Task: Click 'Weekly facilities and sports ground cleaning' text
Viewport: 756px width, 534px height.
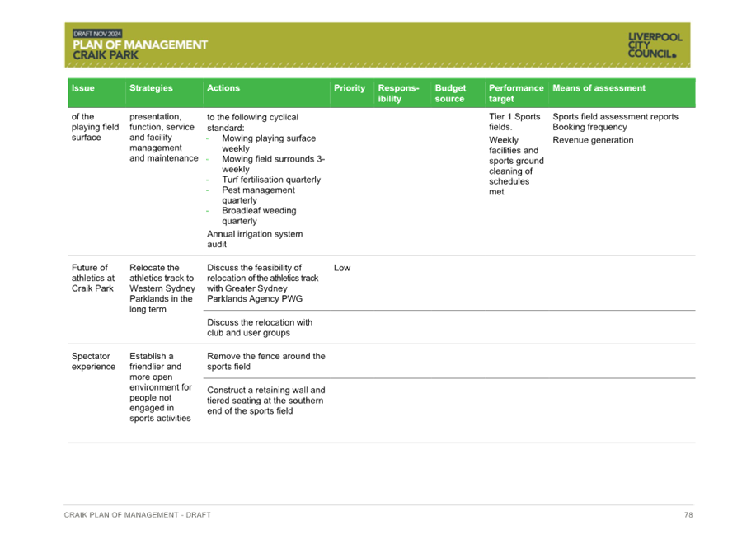Action: (x=516, y=166)
